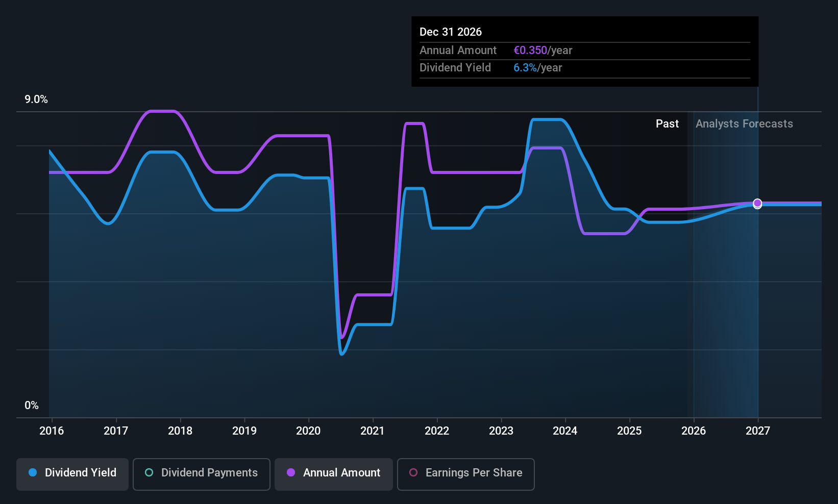
Task: Select the 2023 year axis label
Action: 501,431
